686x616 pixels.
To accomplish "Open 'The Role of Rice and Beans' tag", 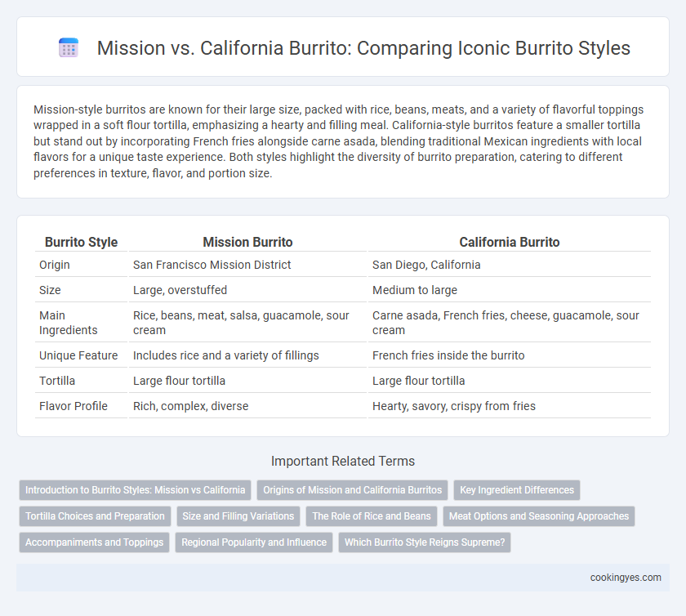I will pos(372,516).
